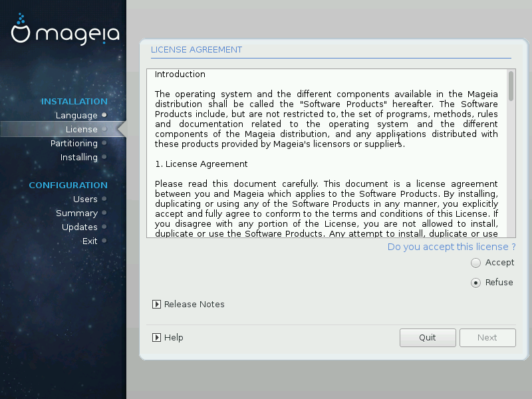Viewport: 532px width, 399px height.
Task: Click the bullet dot next to Installing
Action: click(104, 157)
